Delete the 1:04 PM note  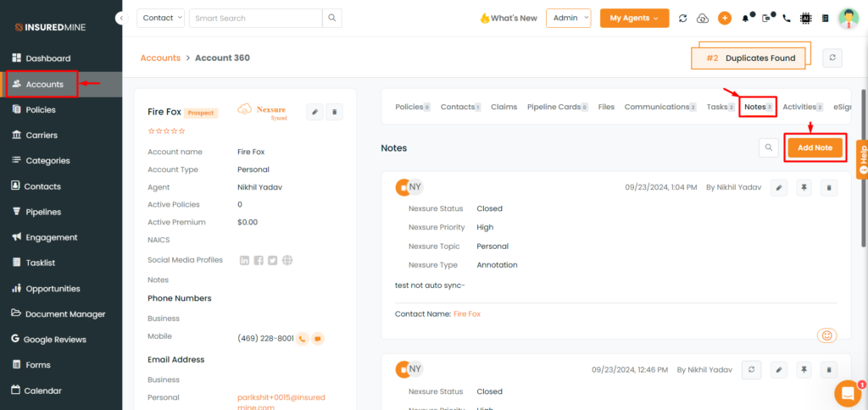pyautogui.click(x=829, y=187)
